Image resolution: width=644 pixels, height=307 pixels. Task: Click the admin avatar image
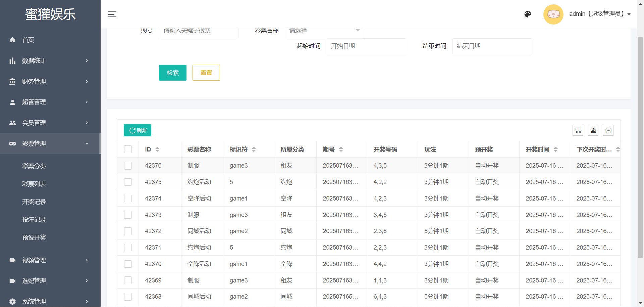(x=553, y=14)
